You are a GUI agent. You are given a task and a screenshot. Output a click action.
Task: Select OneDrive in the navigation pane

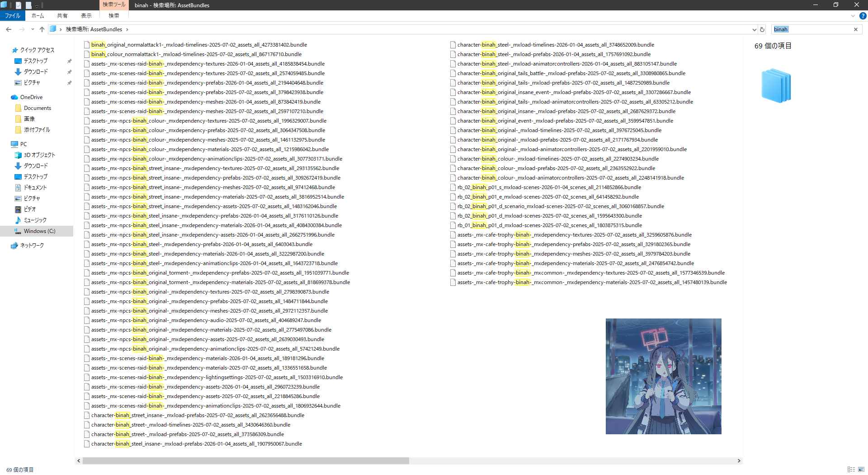31,97
